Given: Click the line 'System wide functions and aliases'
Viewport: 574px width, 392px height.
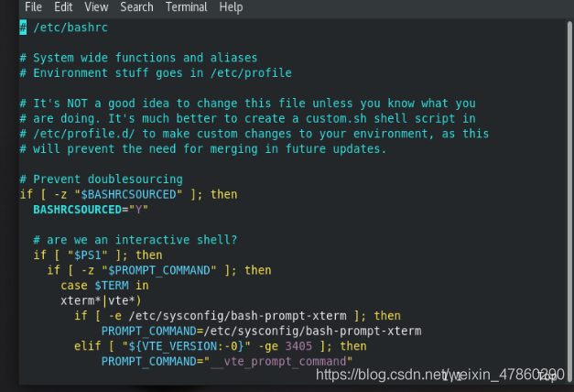Looking at the screenshot, I should (x=138, y=58).
